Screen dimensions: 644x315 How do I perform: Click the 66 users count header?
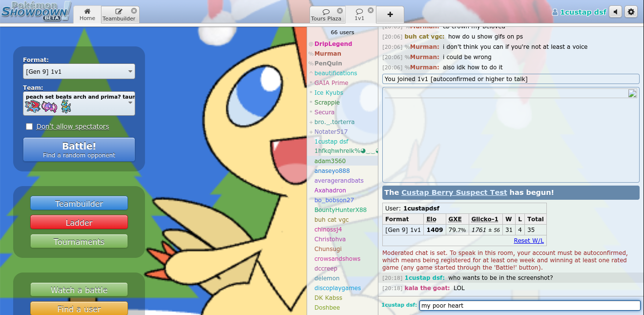(x=342, y=32)
